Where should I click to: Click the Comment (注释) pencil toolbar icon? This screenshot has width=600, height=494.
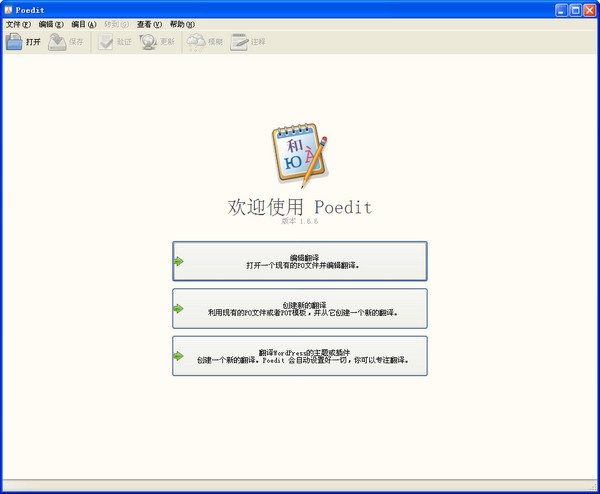(240, 42)
